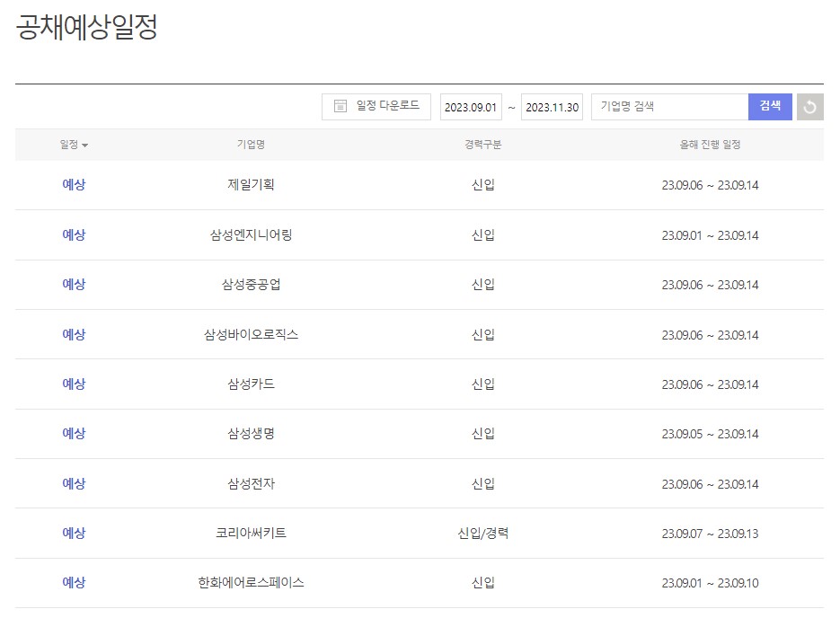Click the date range for 삼성바이오로직스

click(x=710, y=335)
